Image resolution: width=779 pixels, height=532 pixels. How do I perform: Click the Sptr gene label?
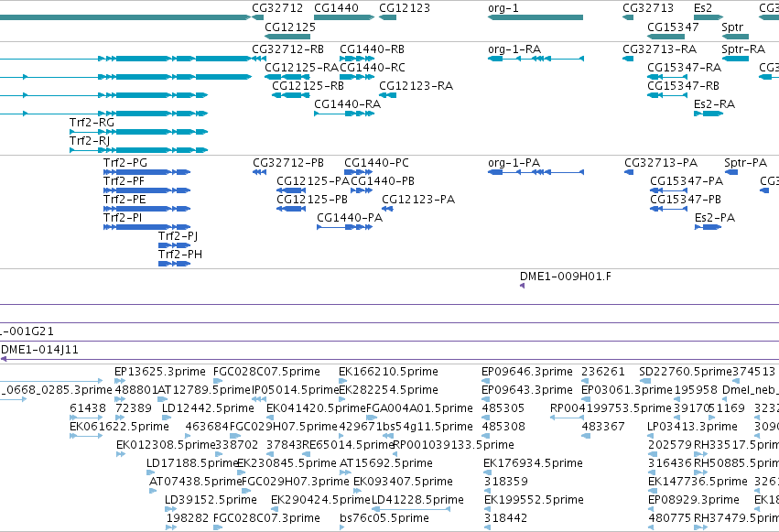tap(732, 27)
